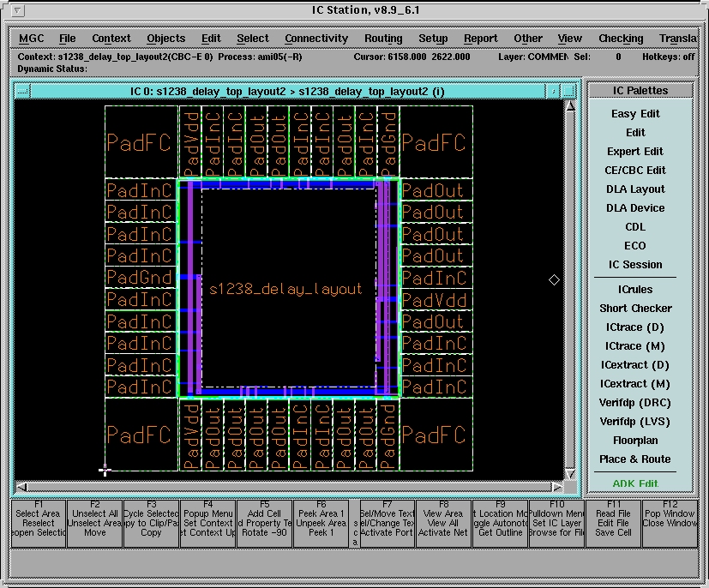The width and height of the screenshot is (709, 588).
Task: Select the green ADK Edit palette entry
Action: coord(635,483)
